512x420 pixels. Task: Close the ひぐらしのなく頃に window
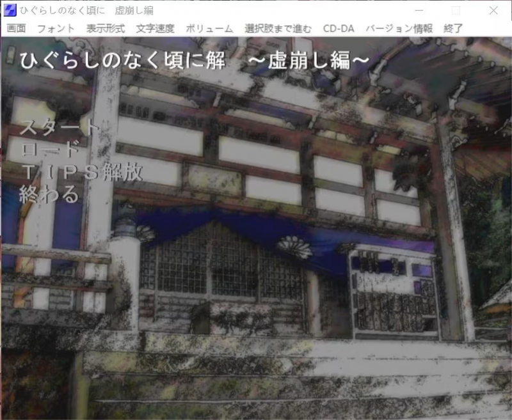(493, 11)
